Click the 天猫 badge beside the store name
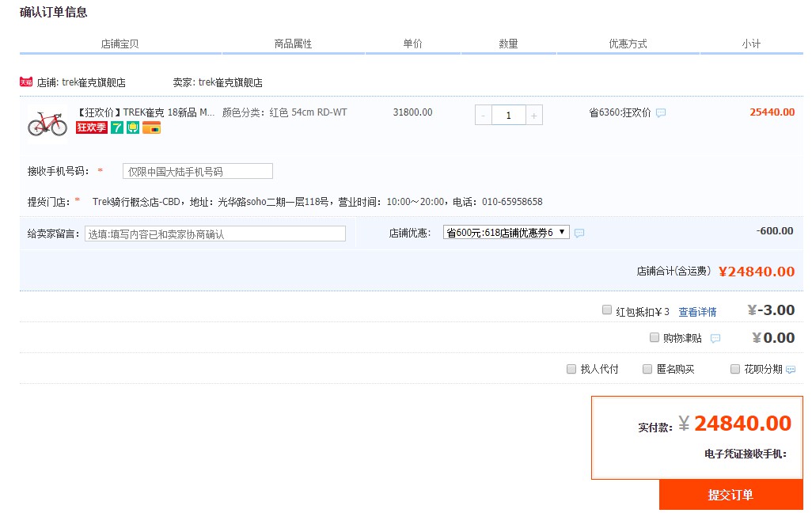The width and height of the screenshot is (812, 513). (25, 81)
